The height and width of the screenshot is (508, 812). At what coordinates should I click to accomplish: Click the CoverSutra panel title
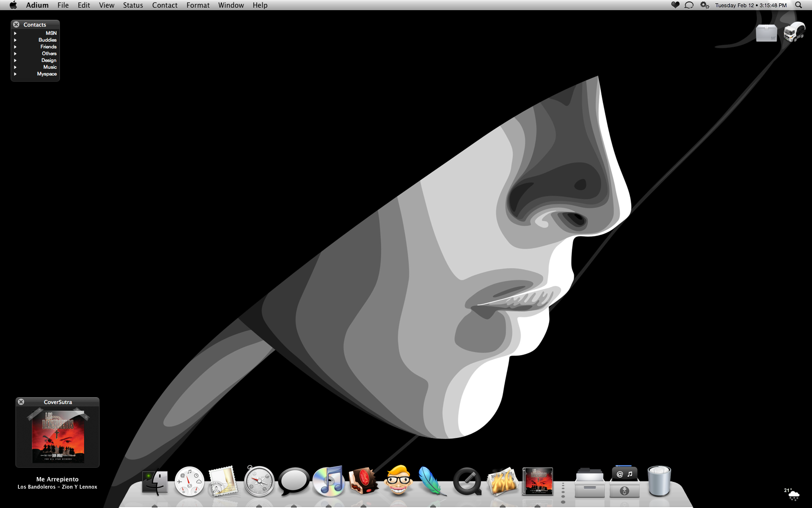pos(58,402)
